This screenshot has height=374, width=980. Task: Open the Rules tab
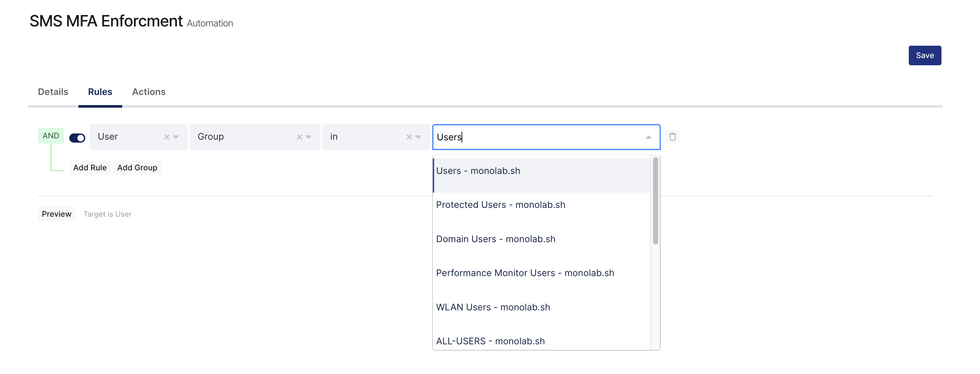[100, 92]
